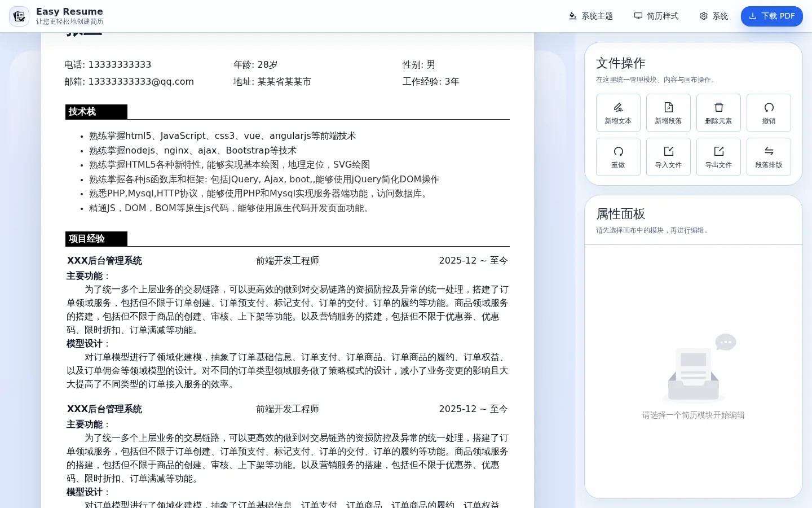The image size is (812, 508).
Task: Click the 性别: 男 field
Action: (x=419, y=65)
